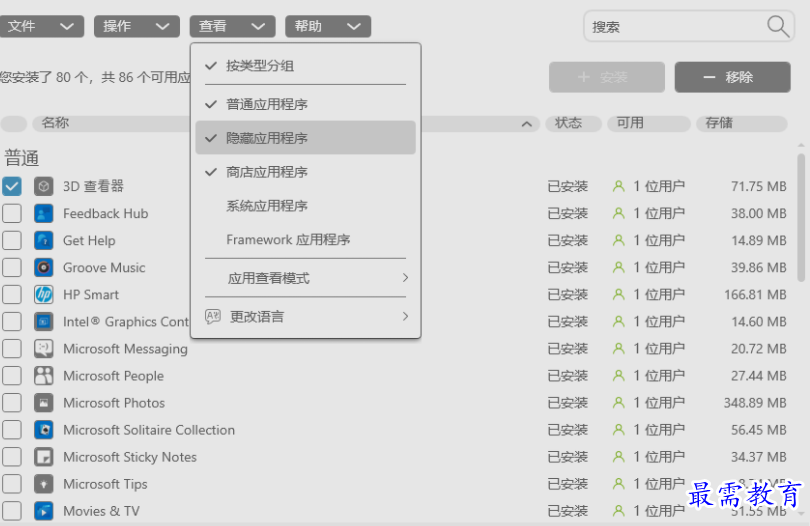This screenshot has height=526, width=810.
Task: Open the 文件 dropdown menu
Action: click(x=41, y=26)
